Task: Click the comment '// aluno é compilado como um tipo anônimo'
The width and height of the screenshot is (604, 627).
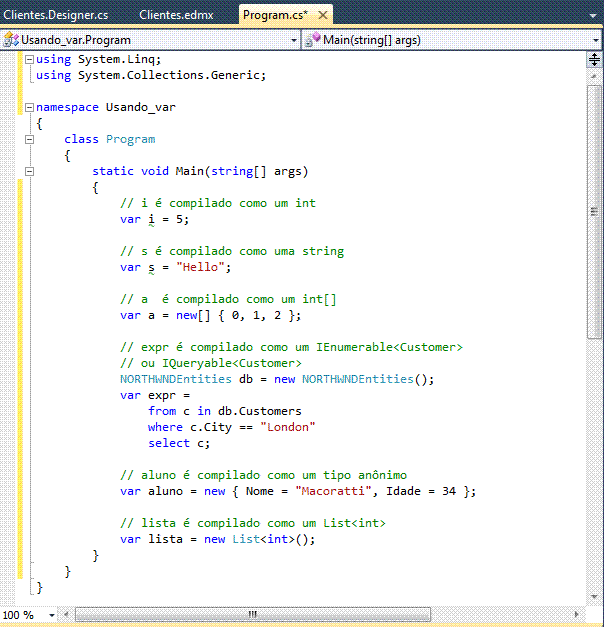Action: coord(263,475)
